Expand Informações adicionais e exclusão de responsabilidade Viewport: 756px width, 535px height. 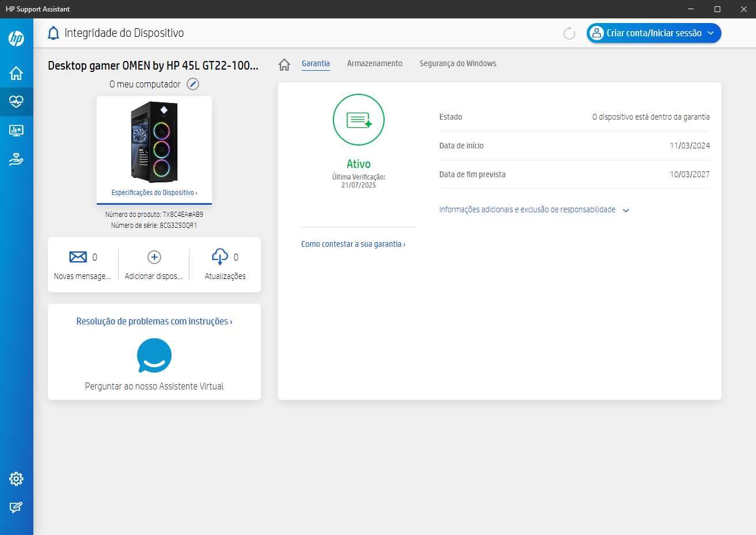point(534,210)
